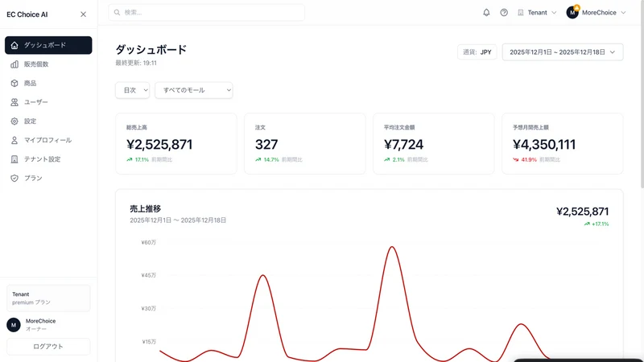Viewport: 644px width, 362px height.
Task: Click the 販売個数 bar chart icon
Action: [x=14, y=64]
